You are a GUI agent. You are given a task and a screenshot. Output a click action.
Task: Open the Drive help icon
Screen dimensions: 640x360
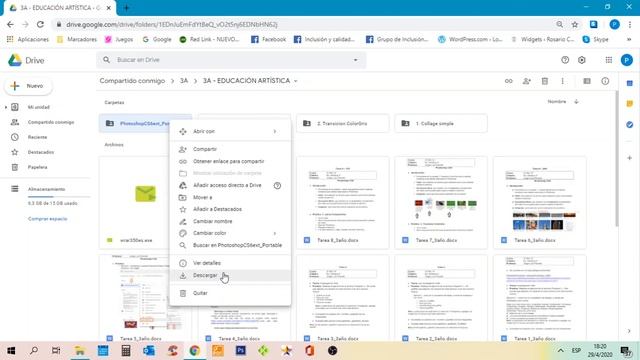pos(565,60)
